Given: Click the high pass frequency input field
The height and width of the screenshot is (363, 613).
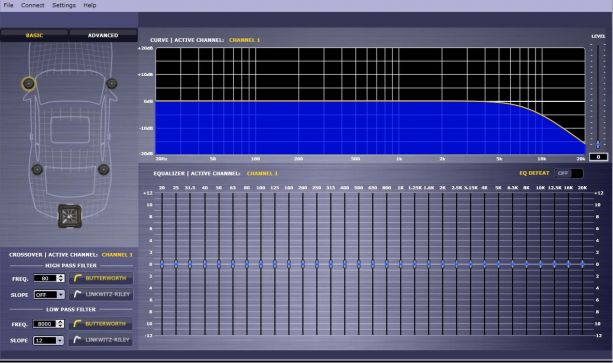Looking at the screenshot, I should coord(45,278).
